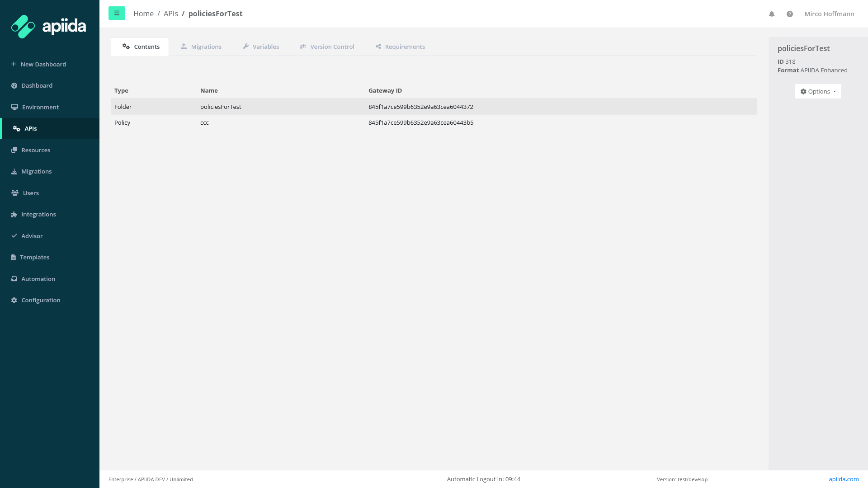The height and width of the screenshot is (488, 868).
Task: Toggle the sidebar with the hamburger menu button
Action: [x=117, y=13]
